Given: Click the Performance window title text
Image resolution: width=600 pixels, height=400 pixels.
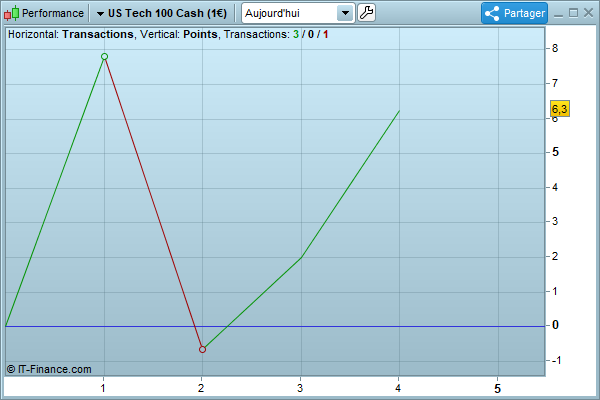Looking at the screenshot, I should 53,13.
